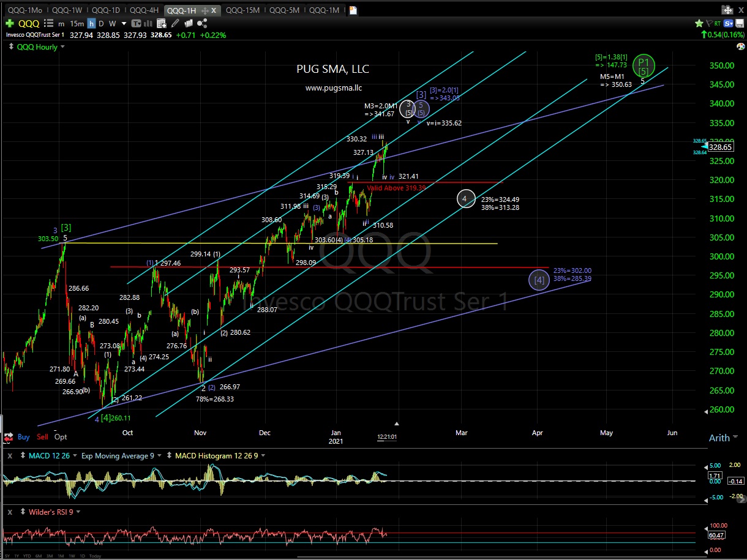Click the Sell button

point(42,437)
